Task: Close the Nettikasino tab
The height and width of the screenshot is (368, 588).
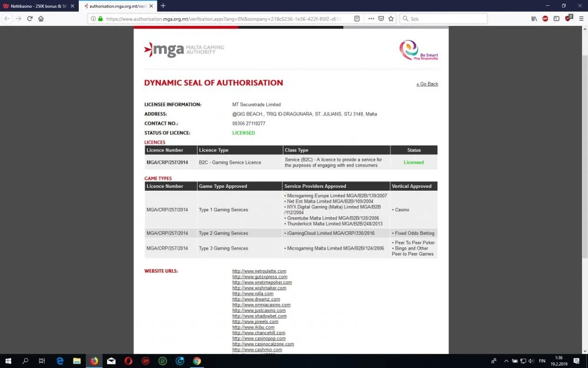Action: click(x=72, y=6)
